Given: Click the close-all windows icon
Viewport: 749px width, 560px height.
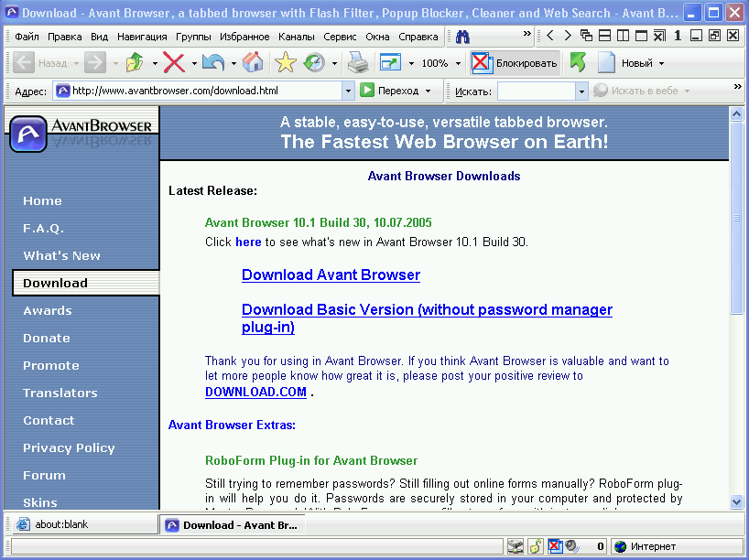Looking at the screenshot, I should (659, 36).
